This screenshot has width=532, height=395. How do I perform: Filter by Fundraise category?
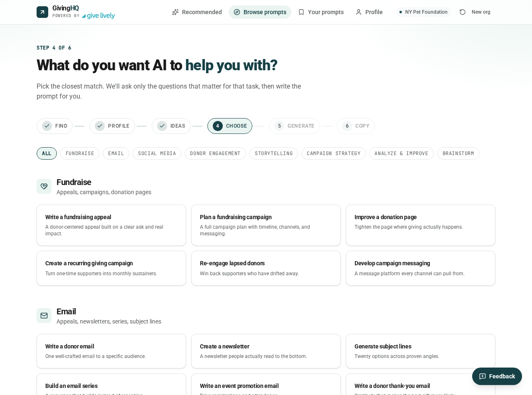pos(80,153)
